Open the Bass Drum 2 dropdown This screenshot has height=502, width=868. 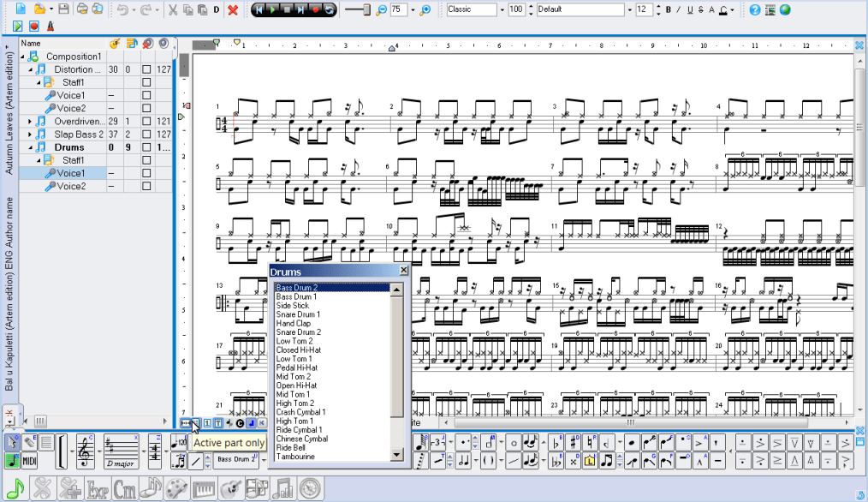coord(263,459)
